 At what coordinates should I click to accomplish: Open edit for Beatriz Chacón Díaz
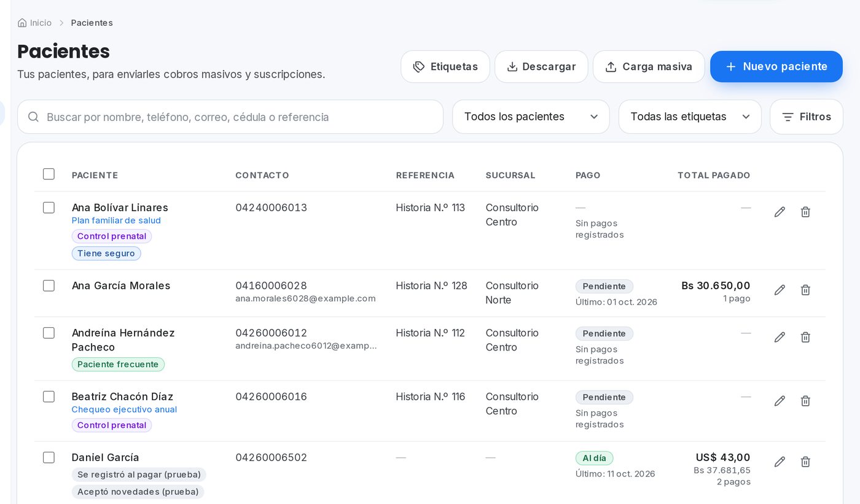780,401
